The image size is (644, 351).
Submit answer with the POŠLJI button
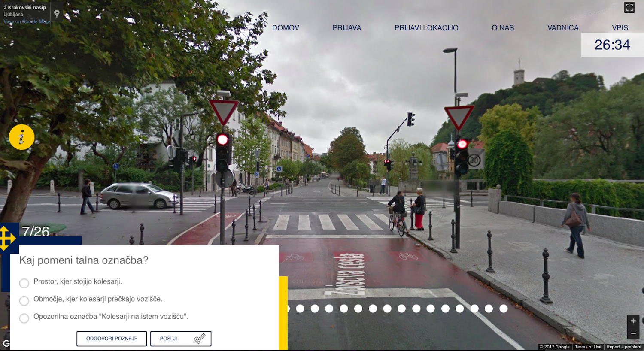point(181,339)
